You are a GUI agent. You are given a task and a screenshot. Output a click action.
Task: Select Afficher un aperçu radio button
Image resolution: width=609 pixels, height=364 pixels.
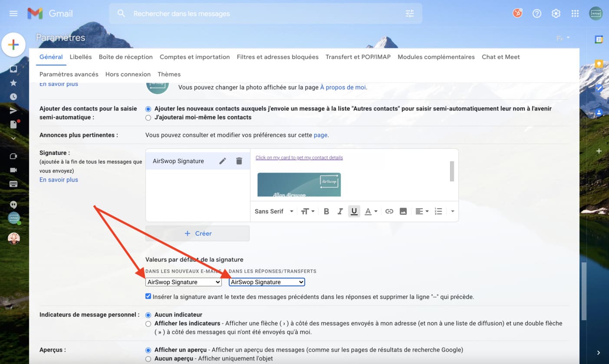coord(148,350)
